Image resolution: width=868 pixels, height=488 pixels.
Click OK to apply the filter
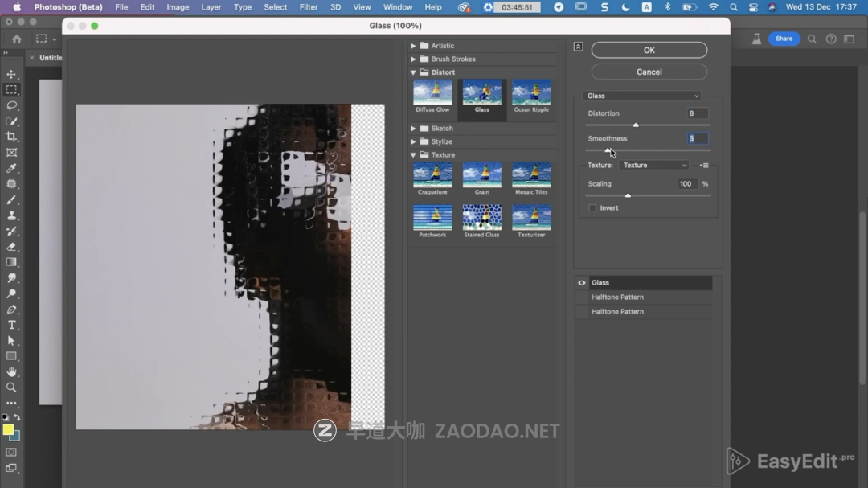649,50
